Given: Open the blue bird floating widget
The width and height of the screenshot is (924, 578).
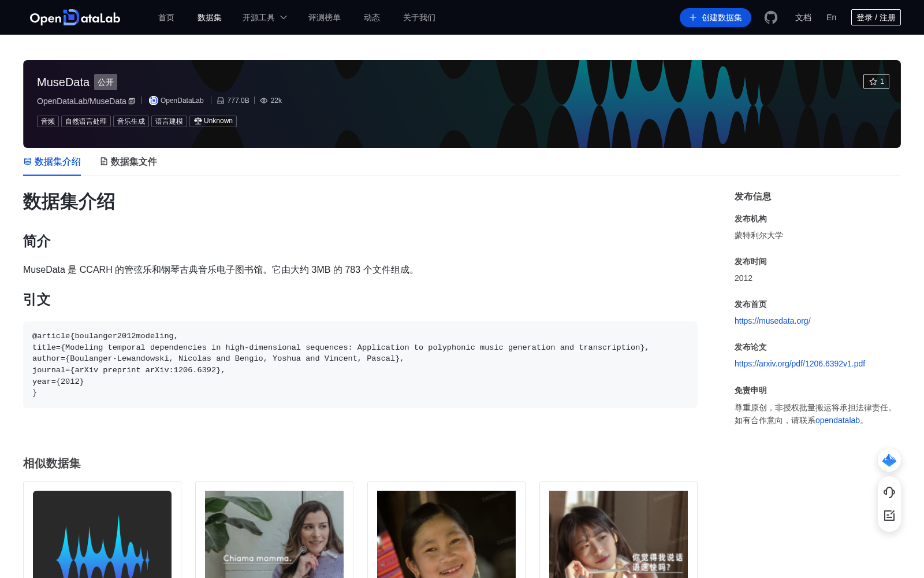Looking at the screenshot, I should 889,460.
